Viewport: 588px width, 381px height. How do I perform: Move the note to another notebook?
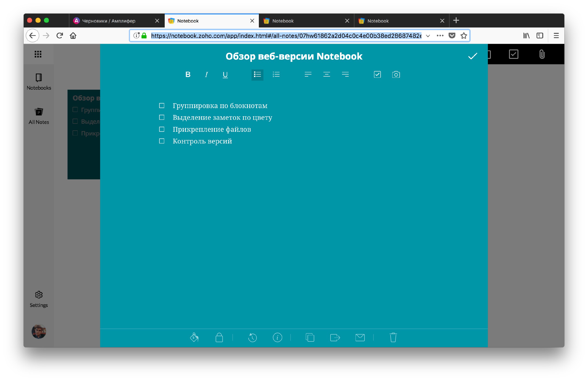click(335, 338)
